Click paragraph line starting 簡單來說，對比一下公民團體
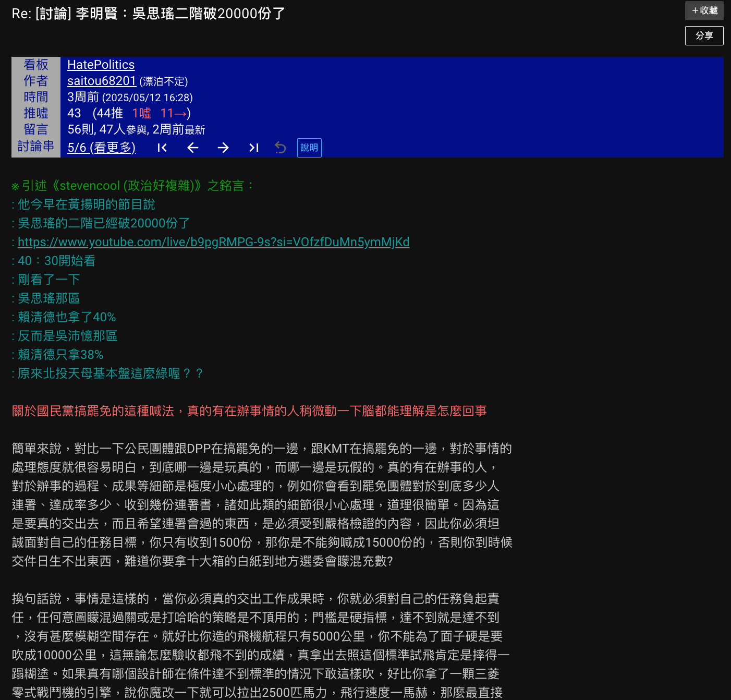The image size is (731, 700). pyautogui.click(x=262, y=449)
